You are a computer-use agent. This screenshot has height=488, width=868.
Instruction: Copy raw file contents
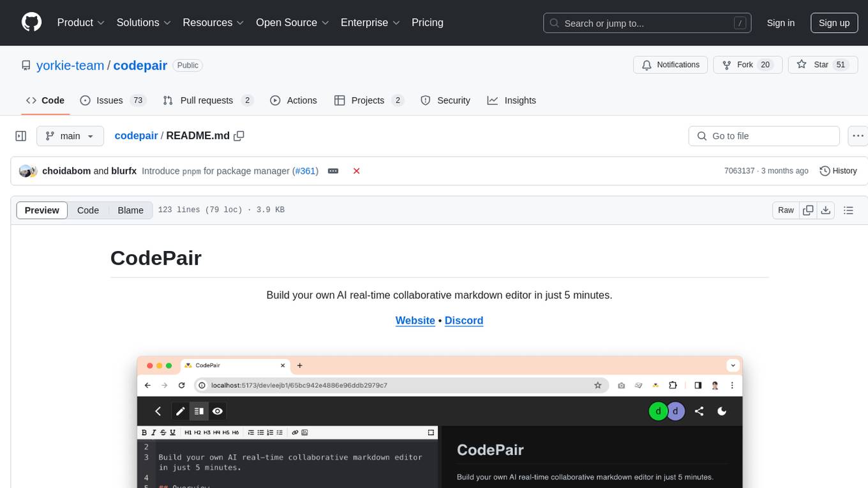point(808,210)
